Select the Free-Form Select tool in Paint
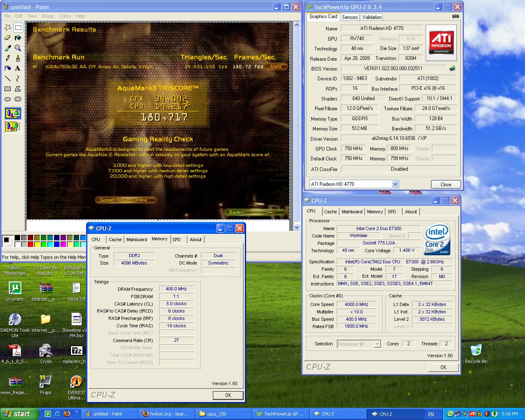525x420 pixels. (7, 27)
